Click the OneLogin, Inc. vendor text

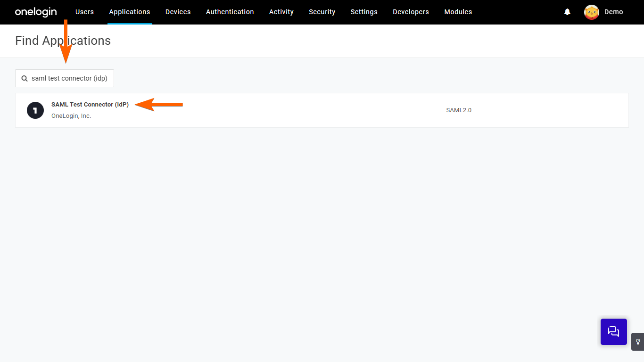click(71, 116)
